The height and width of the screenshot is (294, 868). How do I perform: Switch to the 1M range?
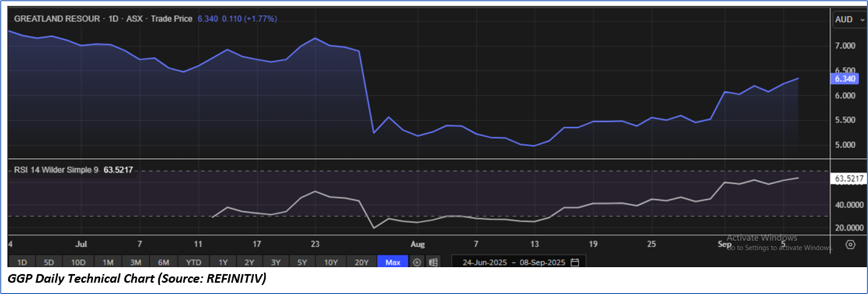[108, 262]
